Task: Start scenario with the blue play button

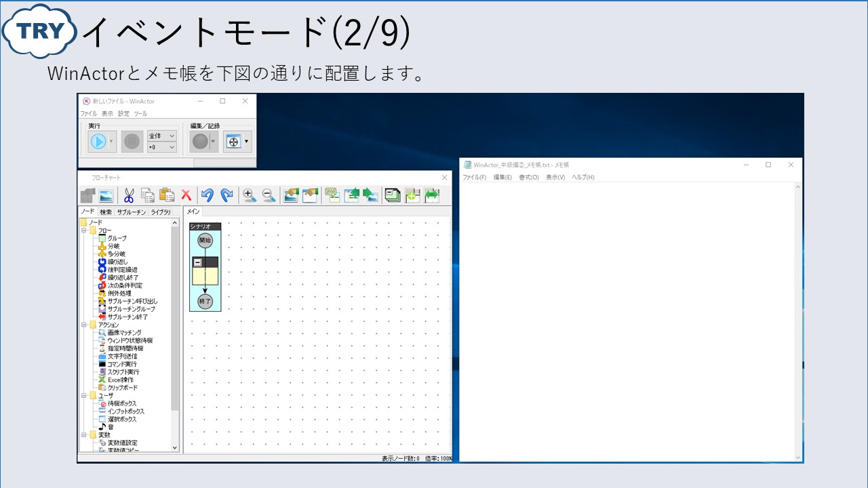Action: (98, 142)
